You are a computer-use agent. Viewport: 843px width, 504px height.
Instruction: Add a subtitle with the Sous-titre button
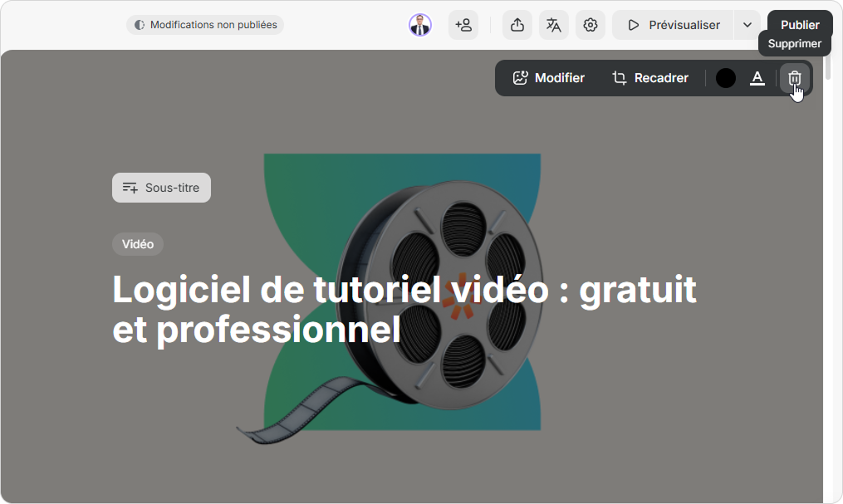[x=161, y=188]
